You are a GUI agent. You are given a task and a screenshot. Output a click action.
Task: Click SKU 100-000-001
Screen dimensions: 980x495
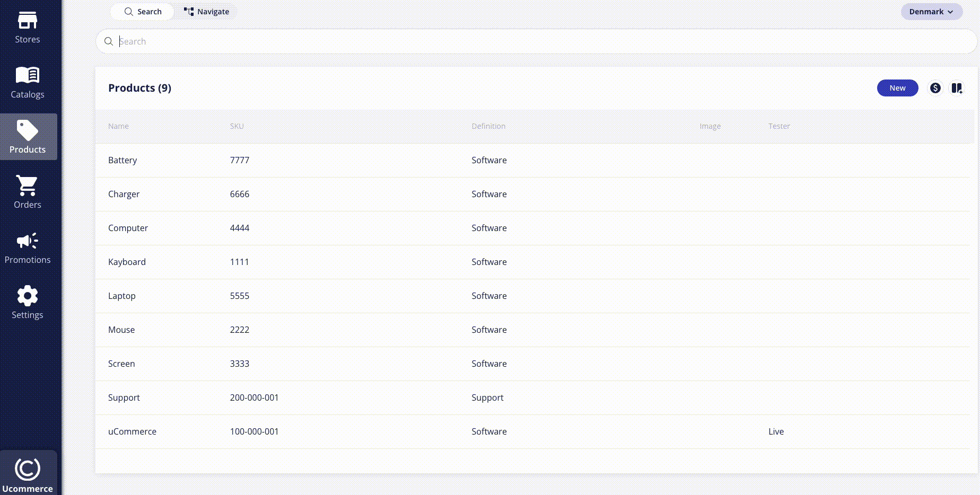tap(254, 431)
